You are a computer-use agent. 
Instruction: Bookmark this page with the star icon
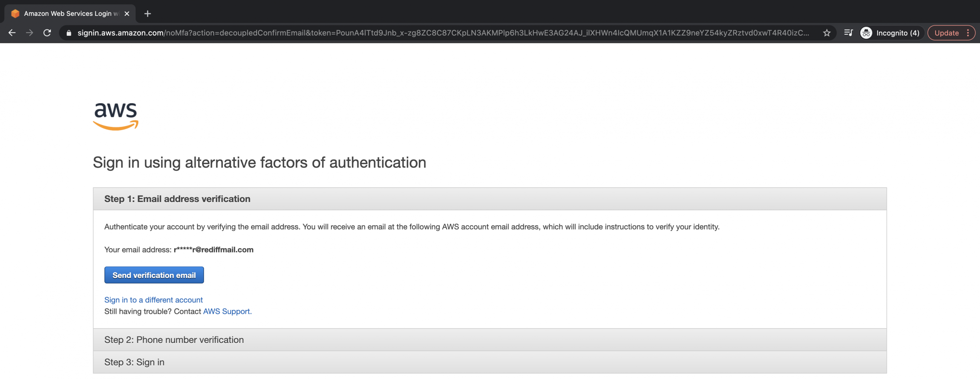pyautogui.click(x=826, y=33)
